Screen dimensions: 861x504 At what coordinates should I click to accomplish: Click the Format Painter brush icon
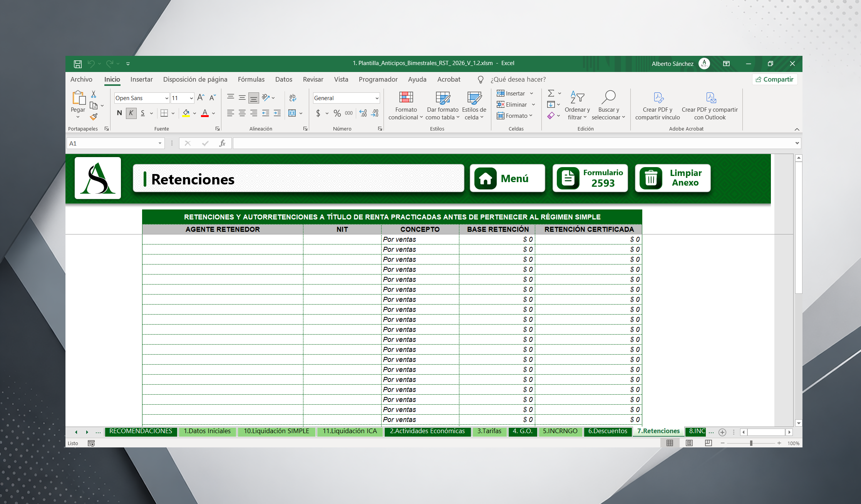point(94,117)
